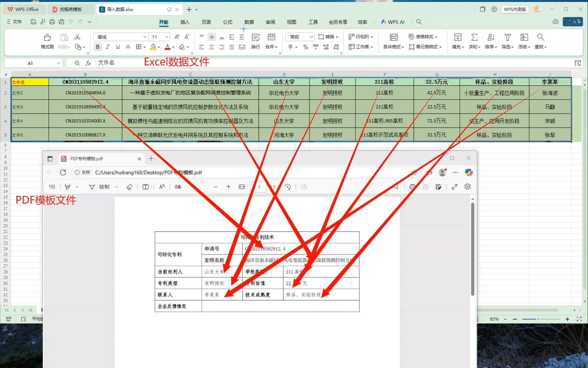Click the percent style icon
Screen dimensions: 588x368
(x=306, y=47)
